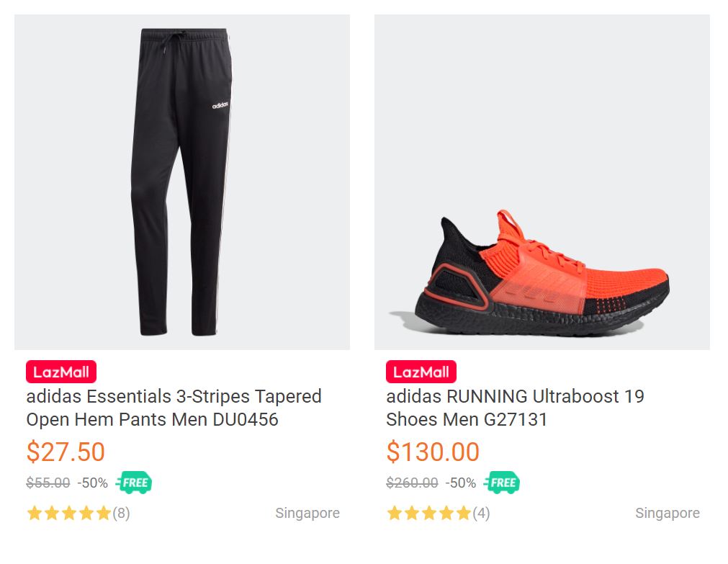
Task: Click the -50% discount label for shoes
Action: [x=461, y=483]
